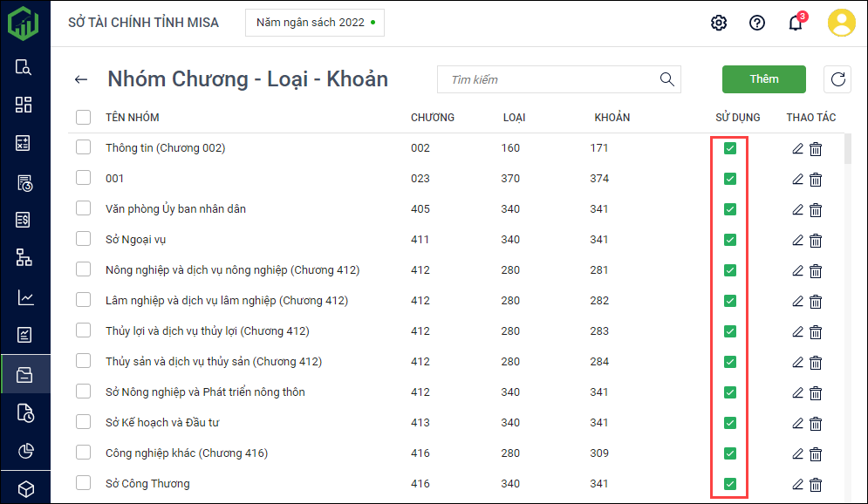Select the Thông tin (Chương 002) row checkbox

[83, 147]
